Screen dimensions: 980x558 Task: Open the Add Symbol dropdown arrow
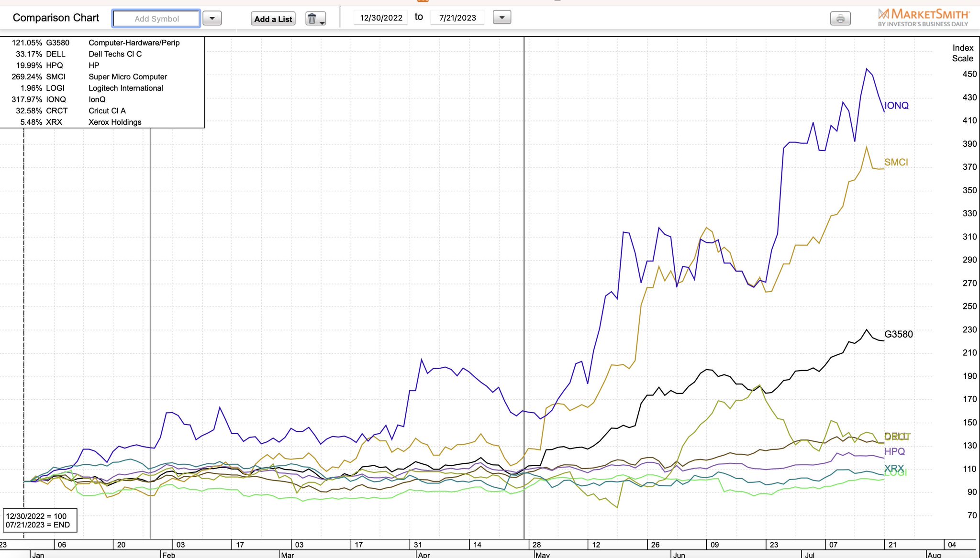[x=212, y=18]
